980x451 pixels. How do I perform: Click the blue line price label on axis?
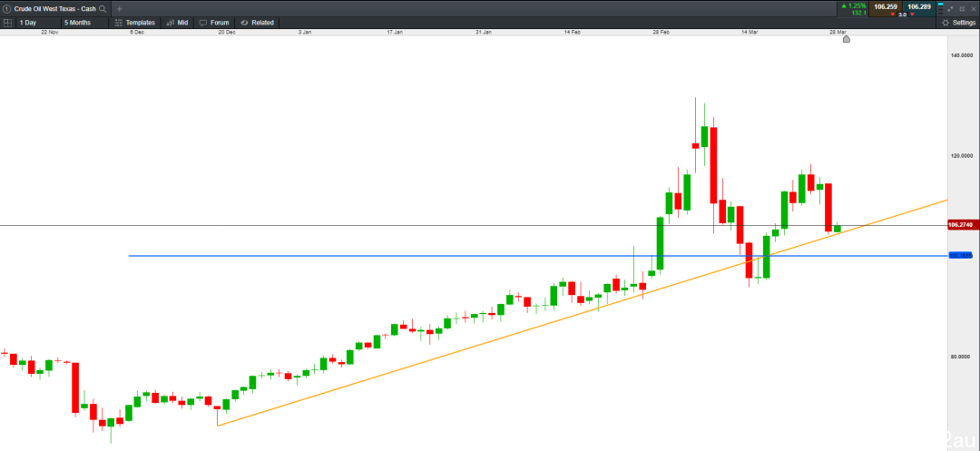961,256
